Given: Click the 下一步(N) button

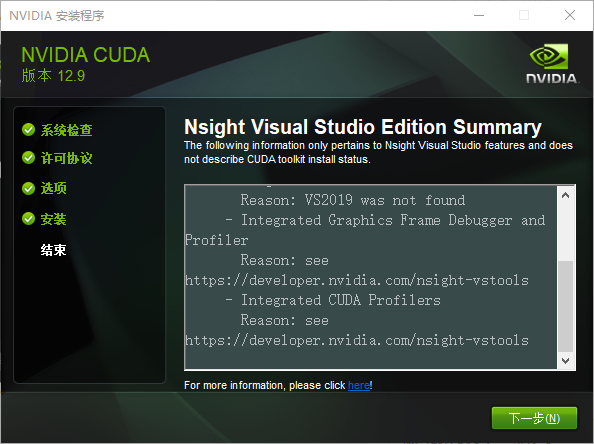Looking at the screenshot, I should (x=534, y=418).
